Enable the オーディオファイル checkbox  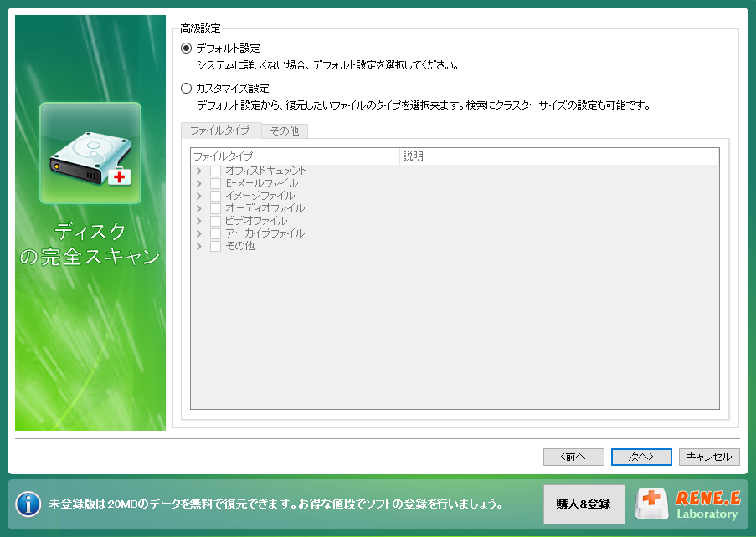[215, 207]
